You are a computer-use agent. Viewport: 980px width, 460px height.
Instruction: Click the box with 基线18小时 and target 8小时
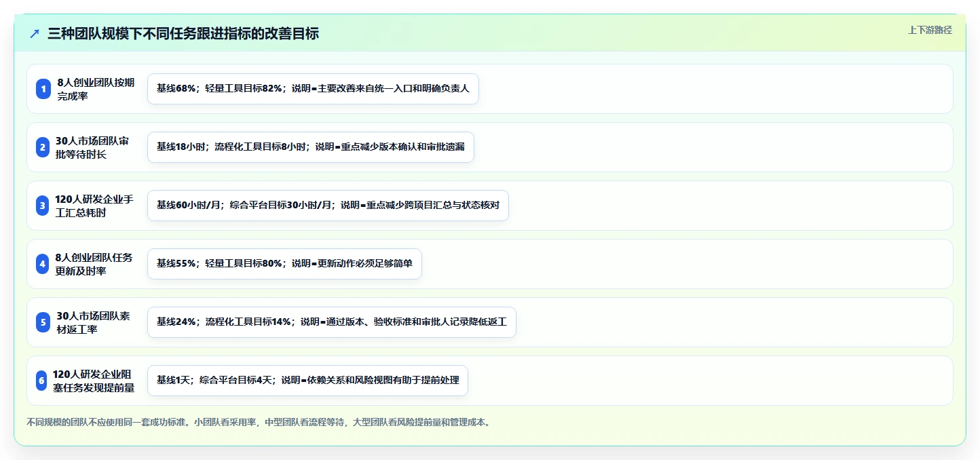click(x=311, y=147)
